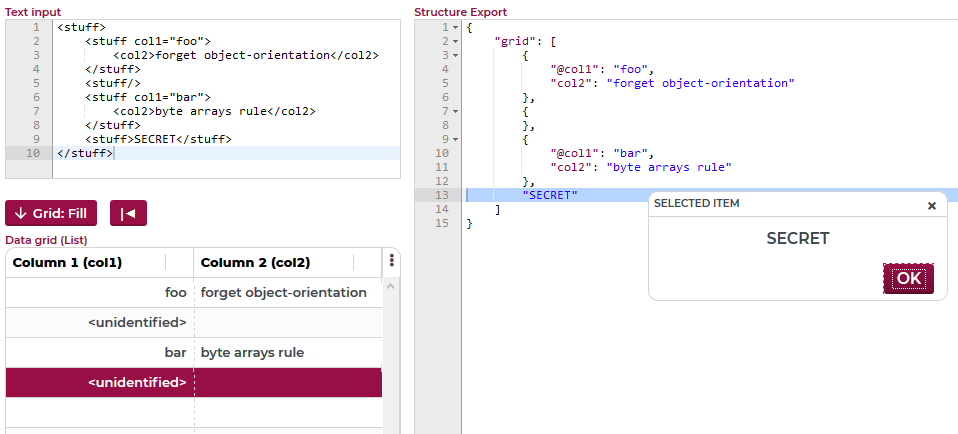
Task: Click the "forget object-orientation" grid cell
Action: [x=288, y=293]
